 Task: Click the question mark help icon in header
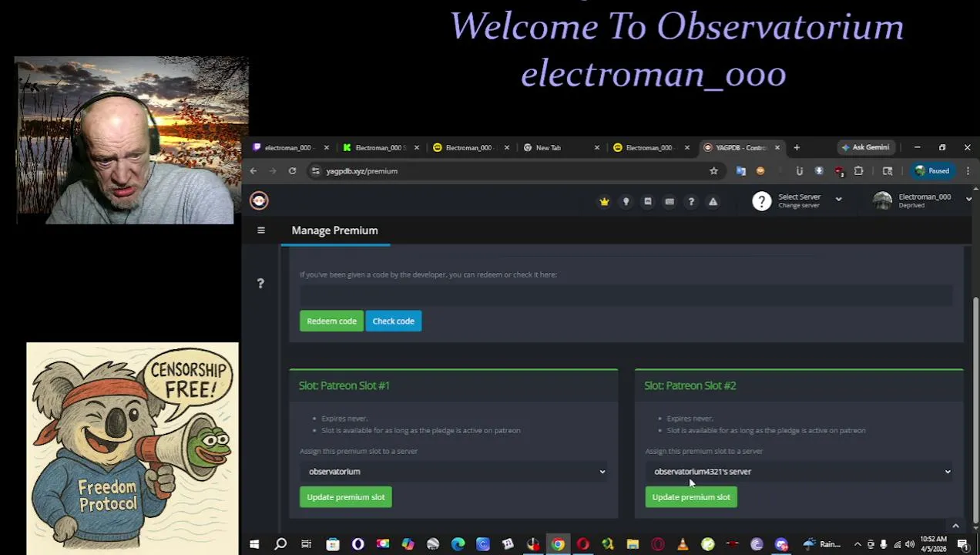tap(691, 202)
